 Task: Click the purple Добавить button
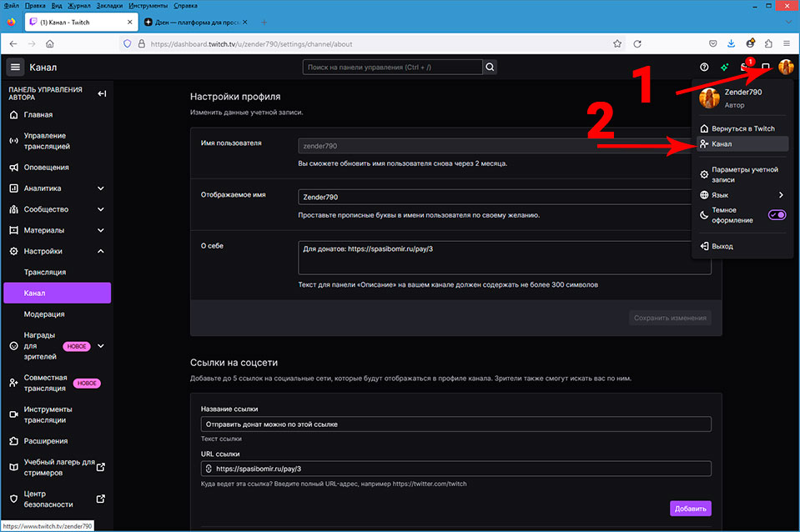click(x=691, y=509)
